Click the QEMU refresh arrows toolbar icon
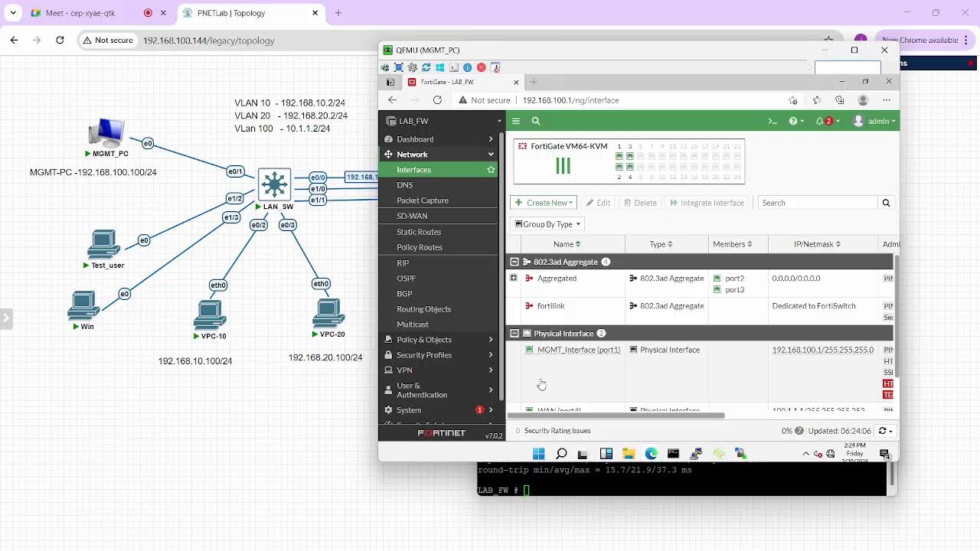 point(426,67)
